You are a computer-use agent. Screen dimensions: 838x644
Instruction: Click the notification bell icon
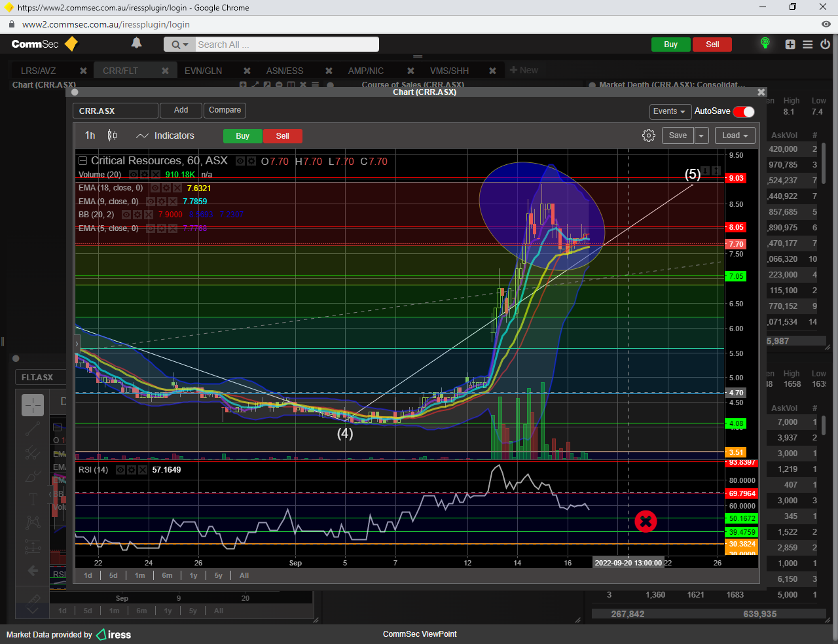coord(136,43)
